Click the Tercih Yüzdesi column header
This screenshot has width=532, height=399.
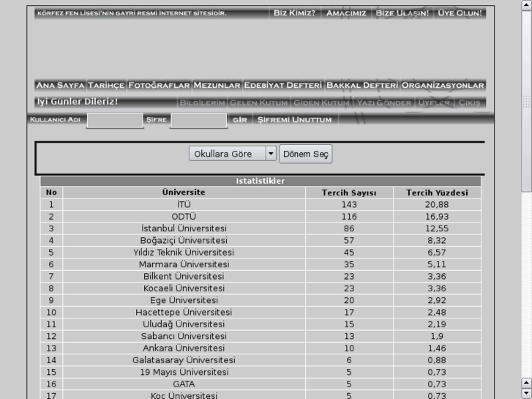tap(437, 193)
